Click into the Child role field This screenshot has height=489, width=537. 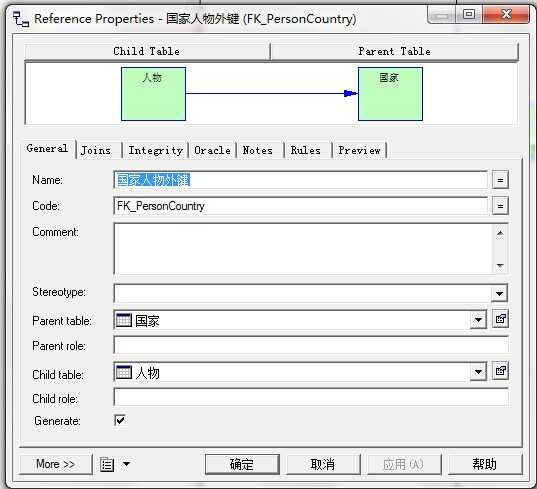click(x=311, y=398)
